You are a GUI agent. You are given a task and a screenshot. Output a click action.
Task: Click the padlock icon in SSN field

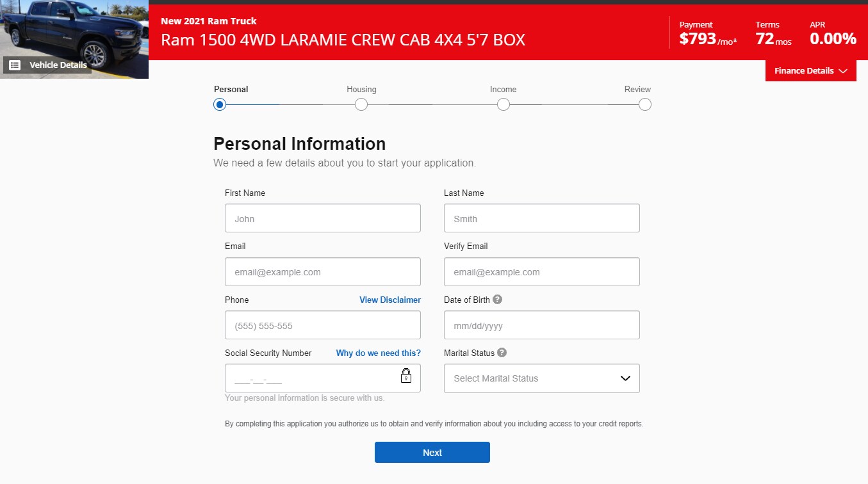(406, 375)
